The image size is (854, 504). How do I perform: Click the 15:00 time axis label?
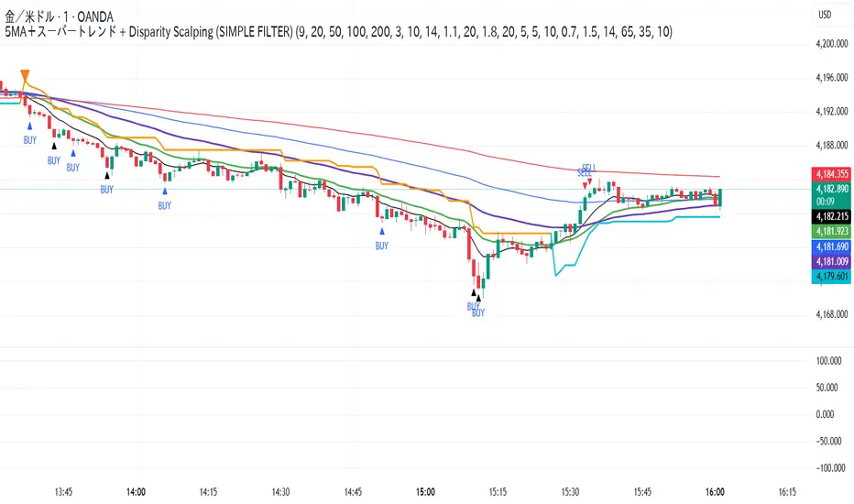click(x=425, y=492)
